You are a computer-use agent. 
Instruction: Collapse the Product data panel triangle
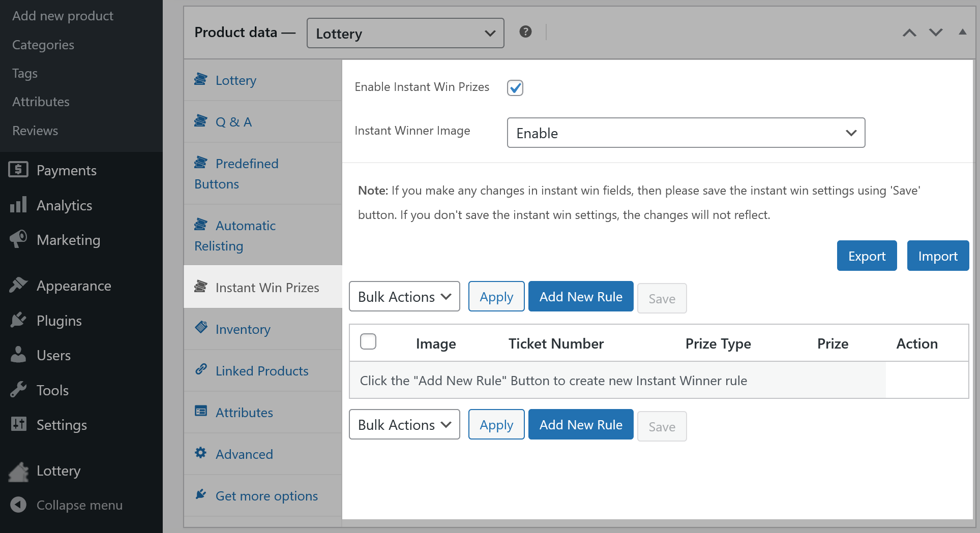click(962, 32)
